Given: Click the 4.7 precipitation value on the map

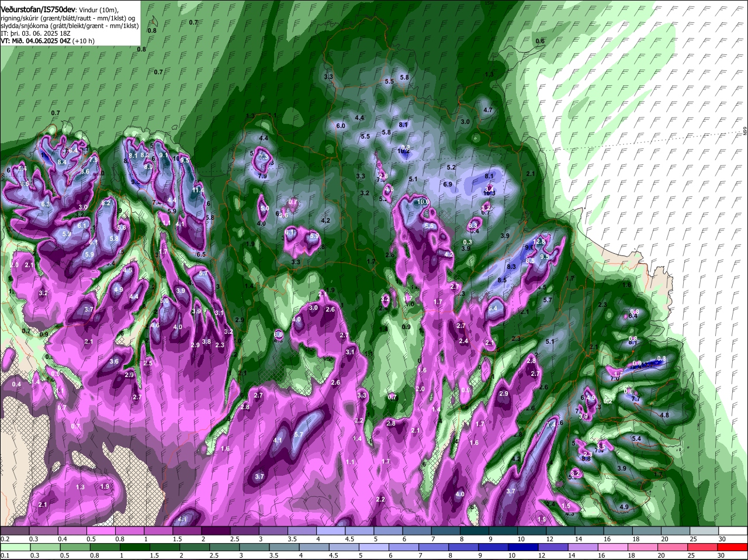Looking at the screenshot, I should (489, 110).
